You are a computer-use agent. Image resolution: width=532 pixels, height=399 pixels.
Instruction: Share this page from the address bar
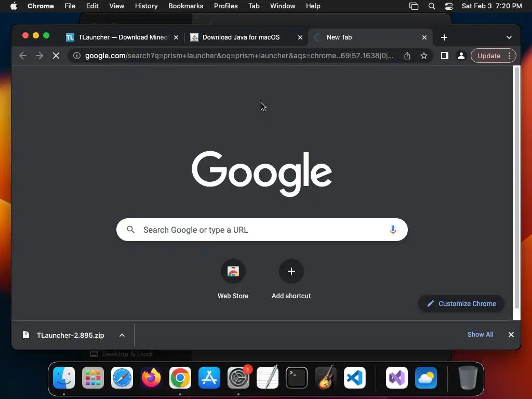[407, 56]
